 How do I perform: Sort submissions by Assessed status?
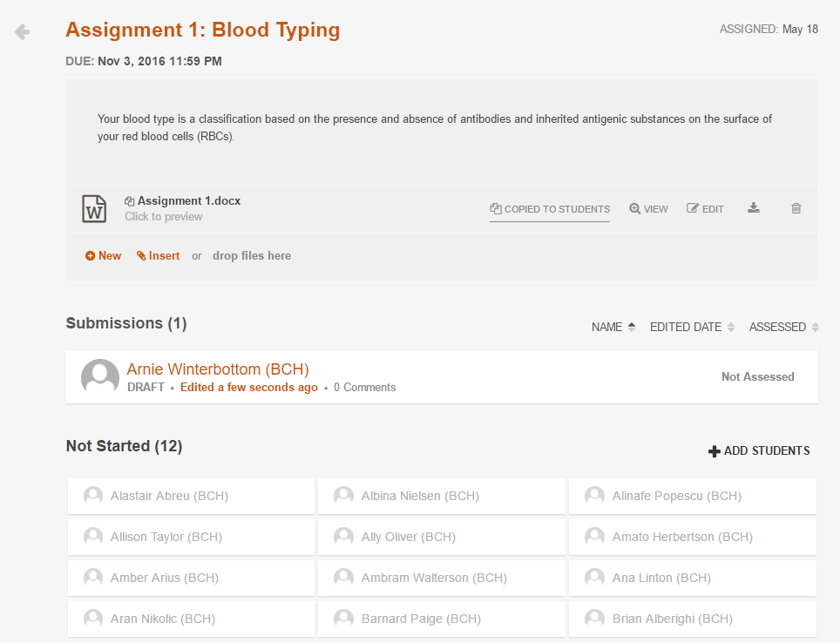click(783, 328)
